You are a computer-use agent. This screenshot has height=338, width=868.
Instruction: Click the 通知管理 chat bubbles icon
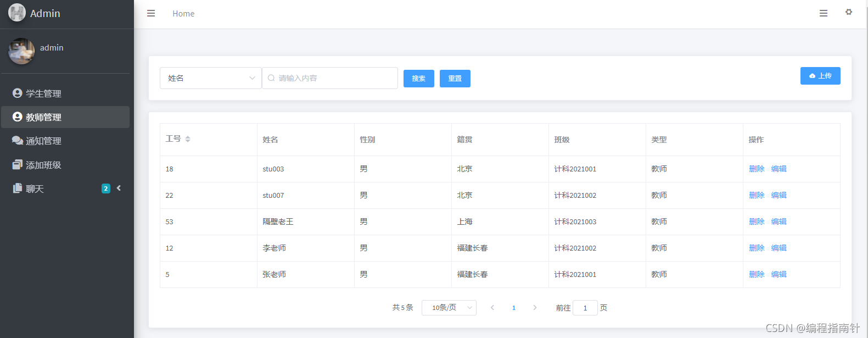tap(18, 141)
